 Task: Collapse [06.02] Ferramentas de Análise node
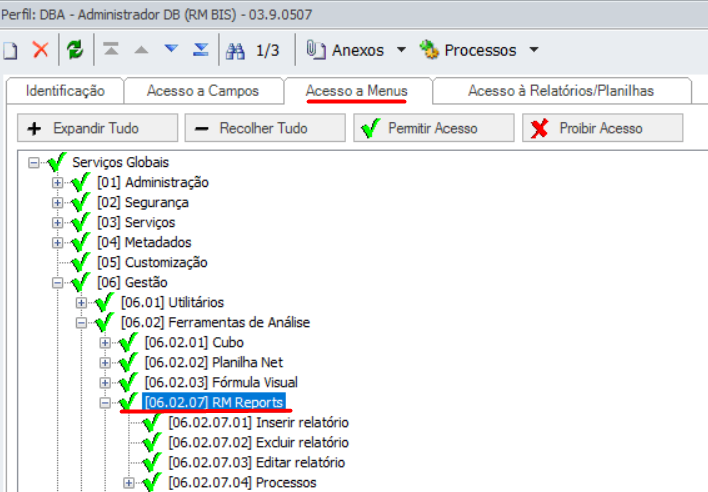[81, 322]
